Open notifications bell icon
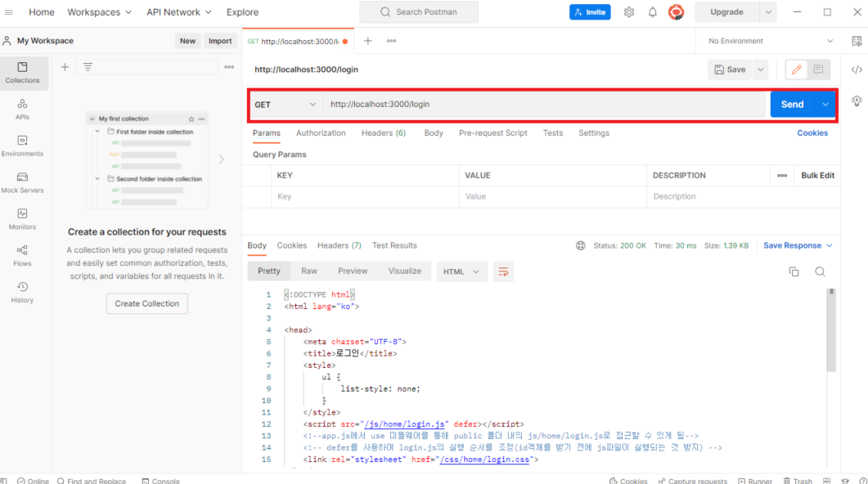Image resolution: width=868 pixels, height=484 pixels. (x=653, y=12)
